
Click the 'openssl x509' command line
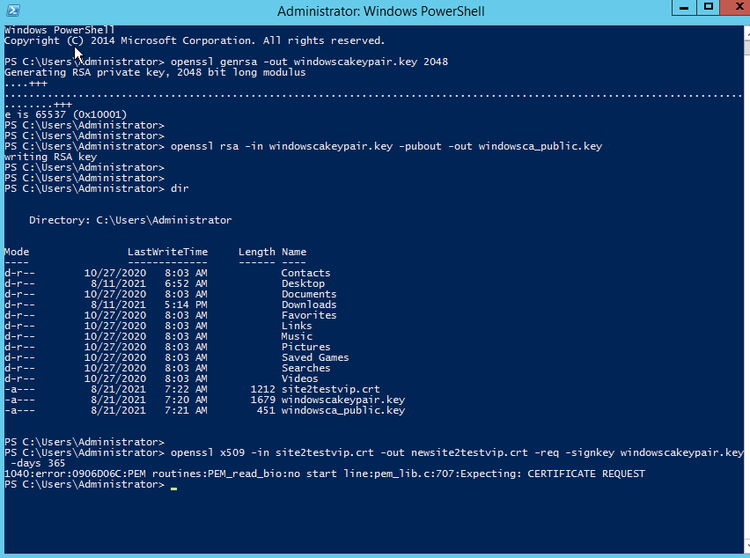pos(374,452)
